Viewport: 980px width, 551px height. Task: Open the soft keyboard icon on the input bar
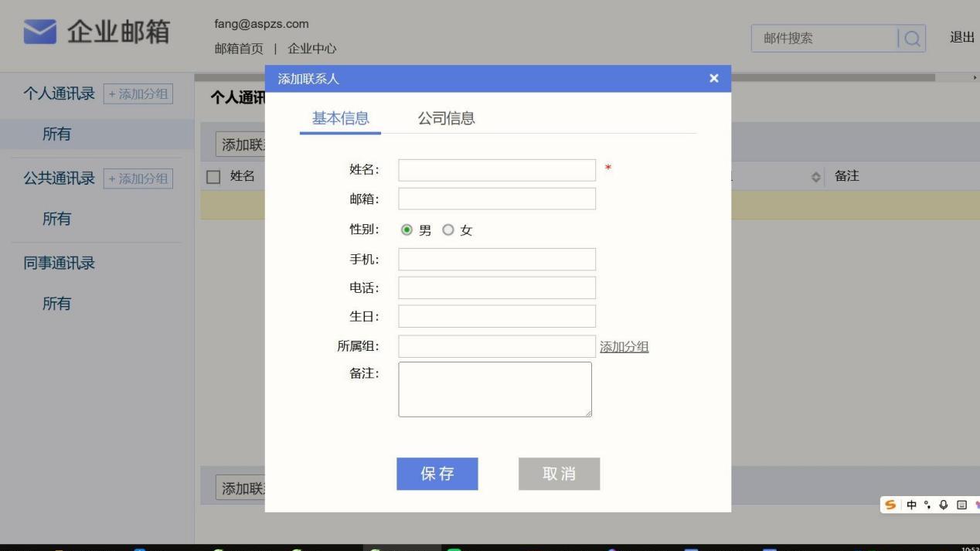[x=961, y=505]
